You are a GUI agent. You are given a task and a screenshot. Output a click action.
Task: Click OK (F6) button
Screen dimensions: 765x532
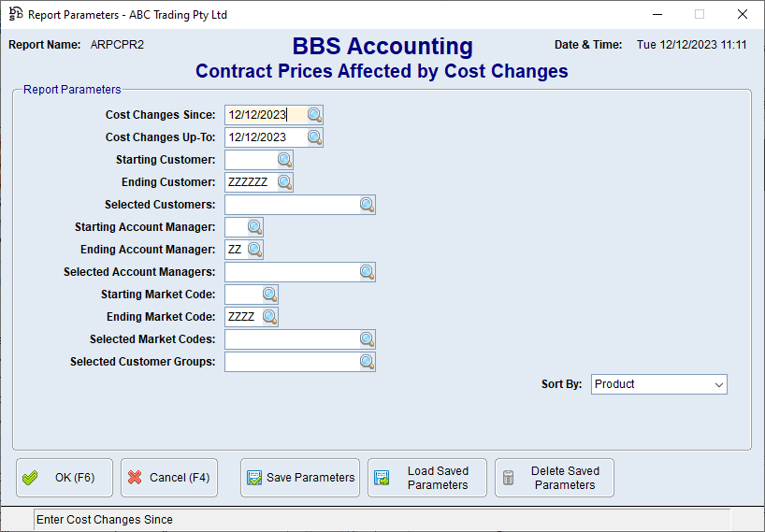tap(65, 478)
